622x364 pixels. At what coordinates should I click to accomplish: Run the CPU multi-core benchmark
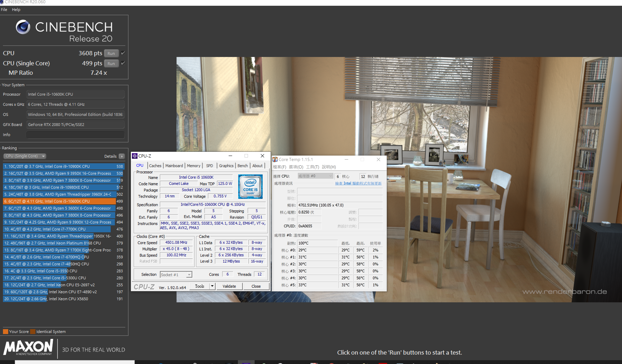(x=111, y=53)
